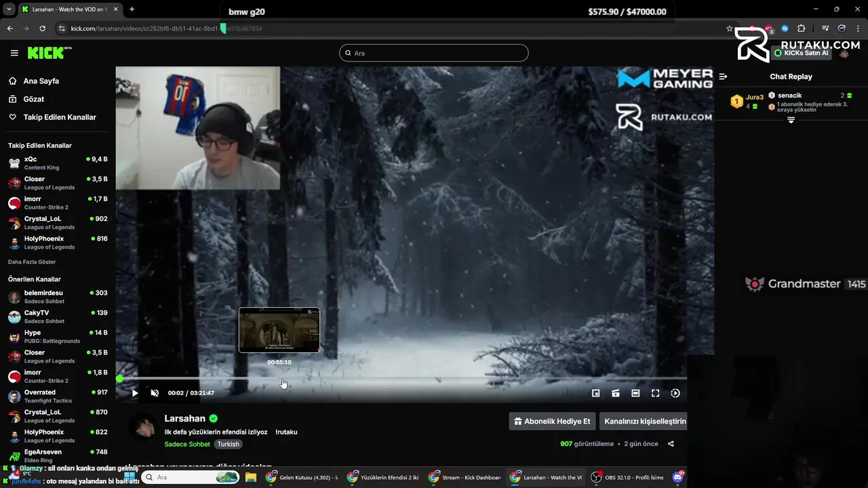Open the tab search dropdown
The width and height of the screenshot is (868, 488).
[x=9, y=9]
